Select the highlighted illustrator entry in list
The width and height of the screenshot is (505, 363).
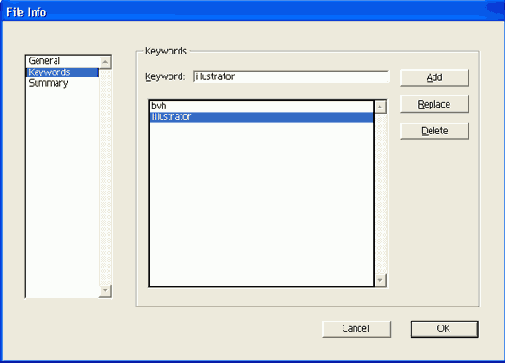coord(262,117)
